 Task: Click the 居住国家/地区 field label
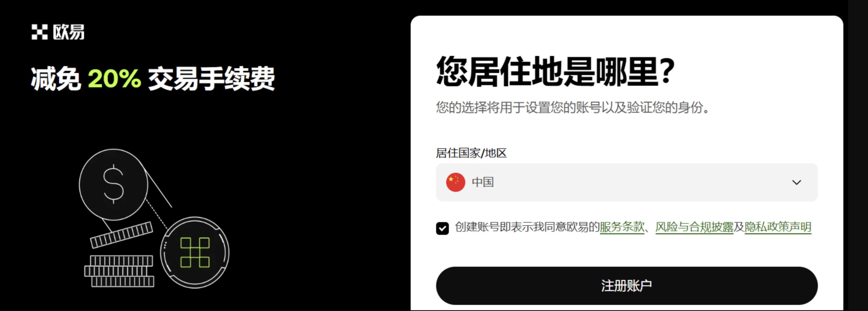(471, 153)
